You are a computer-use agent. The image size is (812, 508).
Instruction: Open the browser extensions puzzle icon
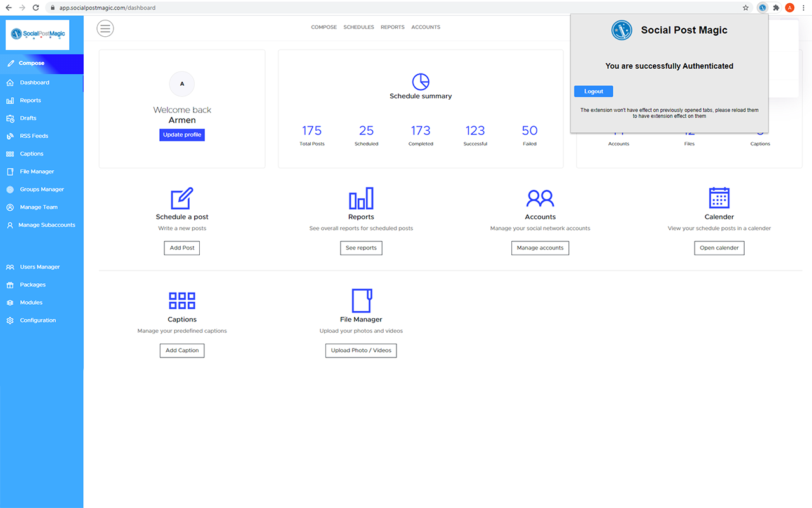776,8
